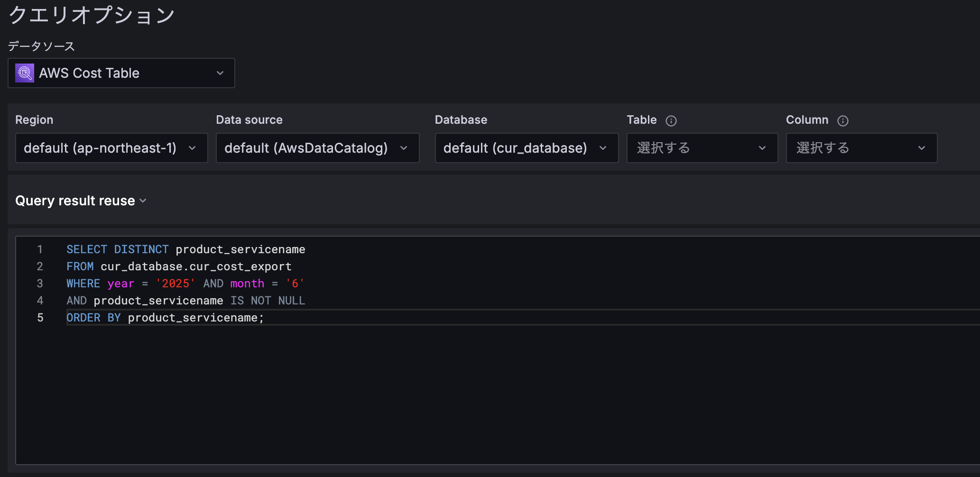Click the '2025' year value in query
This screenshot has width=980, height=477.
coord(176,284)
